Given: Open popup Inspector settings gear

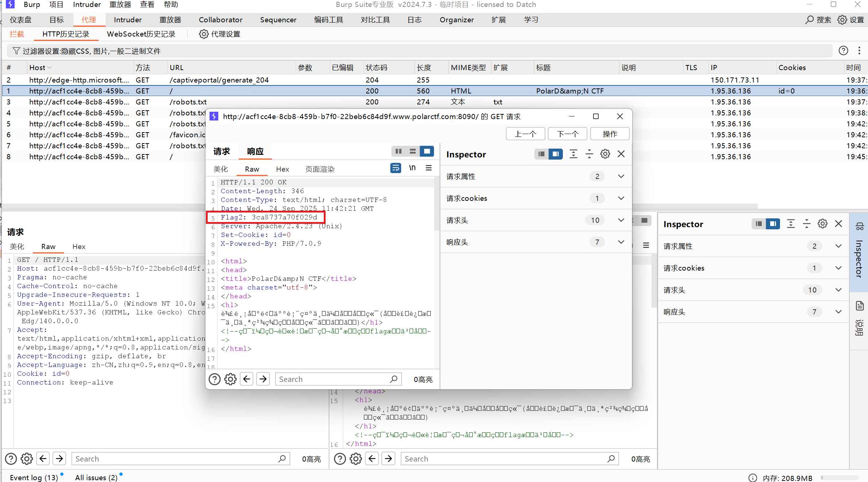Looking at the screenshot, I should 605,154.
